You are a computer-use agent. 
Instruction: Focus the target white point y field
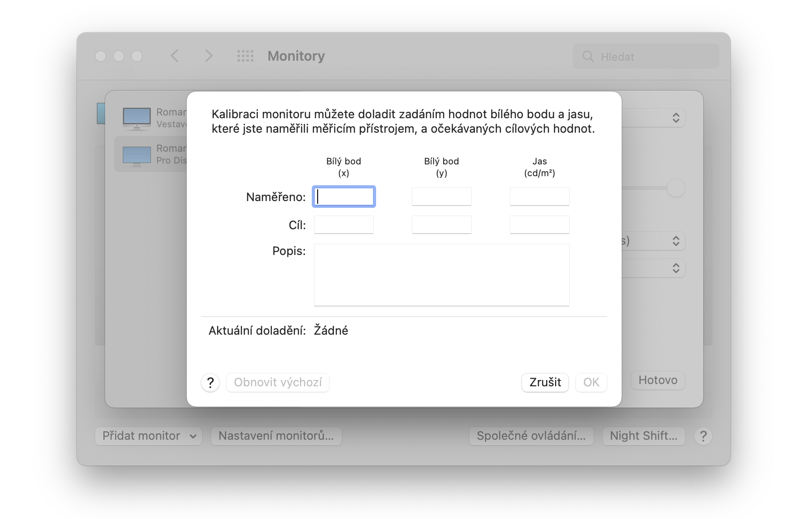click(x=442, y=225)
